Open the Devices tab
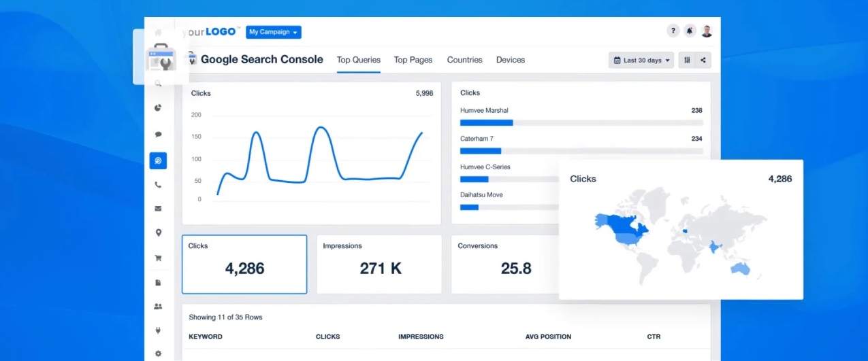 511,60
